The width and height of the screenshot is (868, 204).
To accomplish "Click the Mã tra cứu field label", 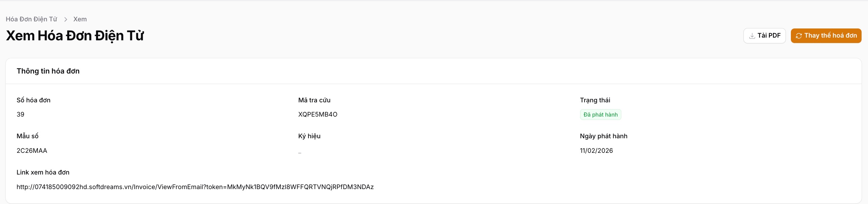I will coord(314,100).
